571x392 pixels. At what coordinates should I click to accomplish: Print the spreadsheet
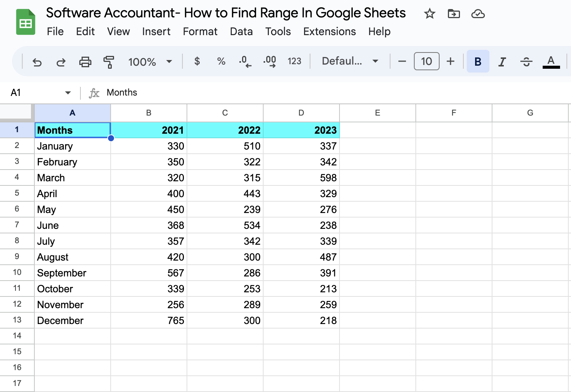(85, 62)
